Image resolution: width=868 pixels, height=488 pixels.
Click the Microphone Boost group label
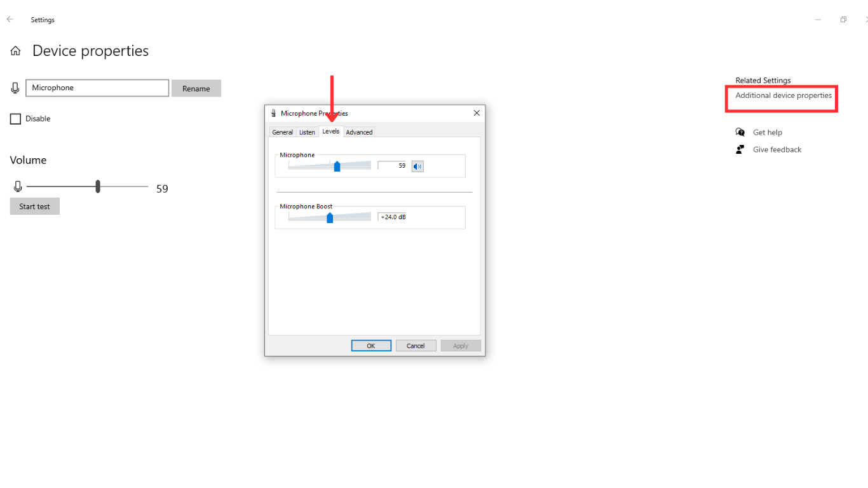pos(306,207)
